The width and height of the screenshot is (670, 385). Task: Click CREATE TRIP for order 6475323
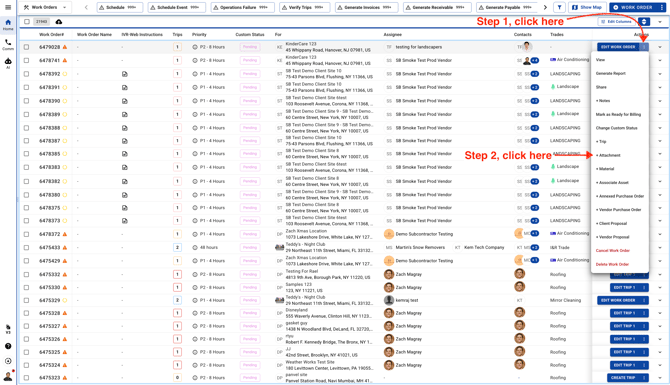coord(623,378)
